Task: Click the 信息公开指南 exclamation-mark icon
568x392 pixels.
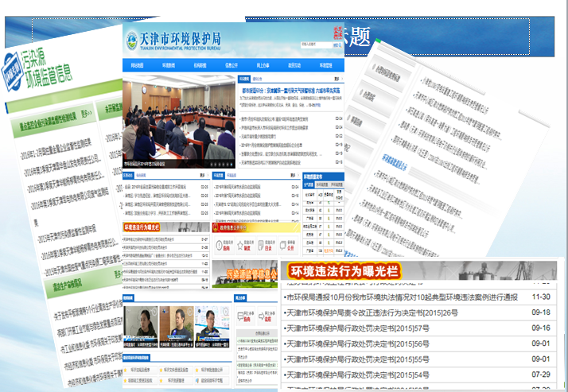Action: tap(220, 246)
